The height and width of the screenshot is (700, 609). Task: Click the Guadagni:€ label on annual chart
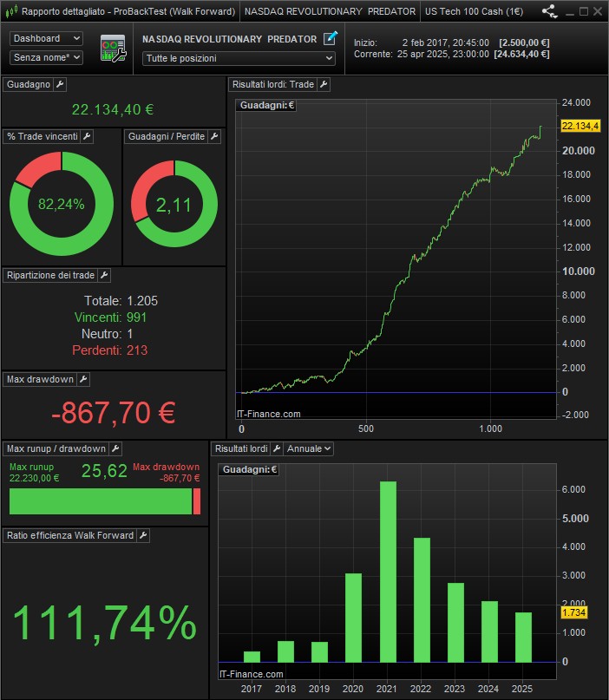pos(250,469)
